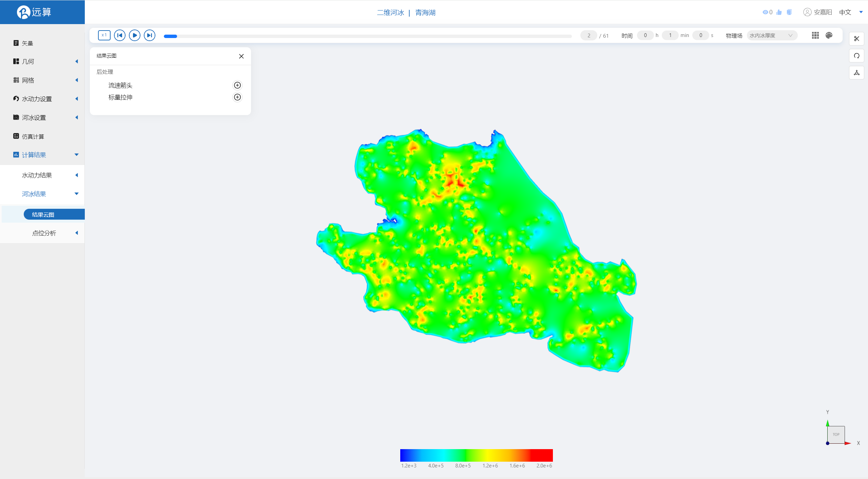
Task: Go to the next frame
Action: point(150,35)
